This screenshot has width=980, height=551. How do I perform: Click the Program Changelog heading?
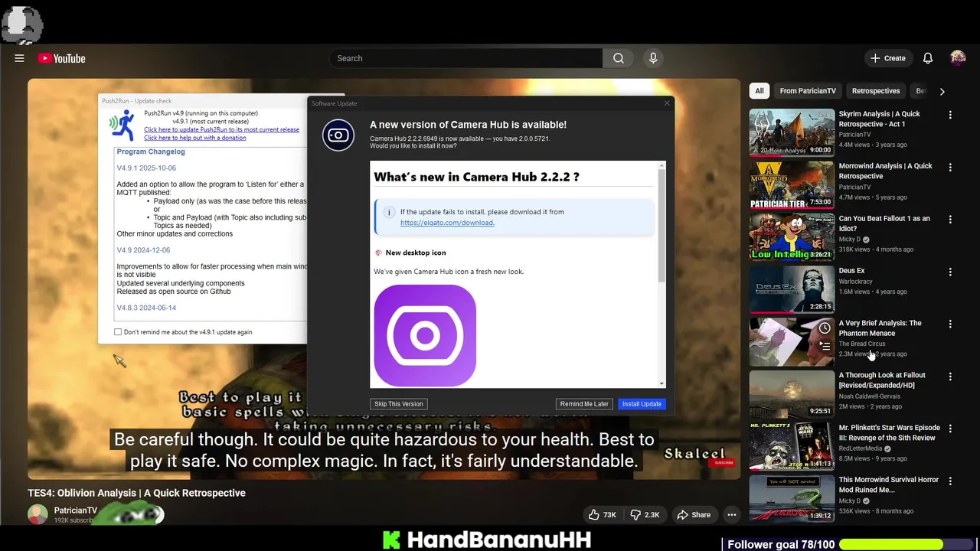coord(151,152)
